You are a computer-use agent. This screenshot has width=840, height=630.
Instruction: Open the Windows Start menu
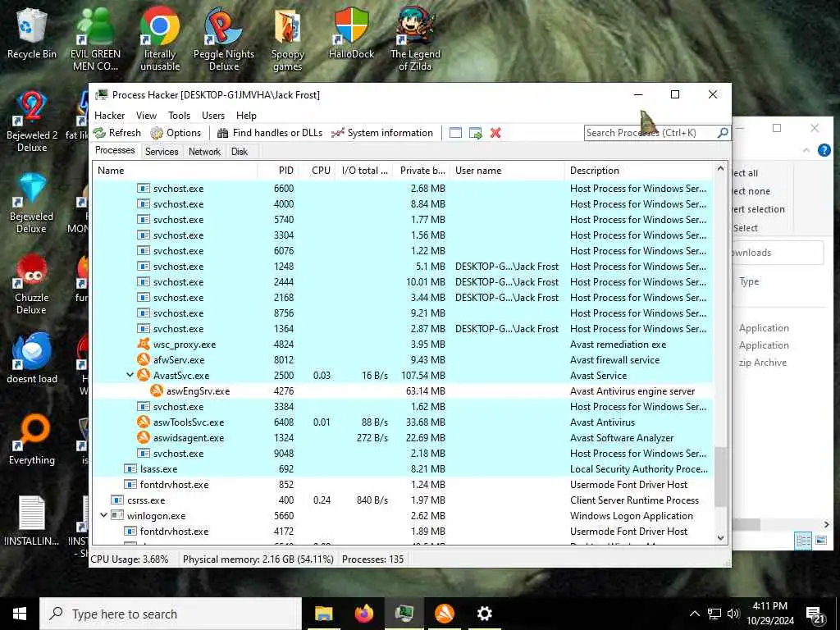[20, 614]
